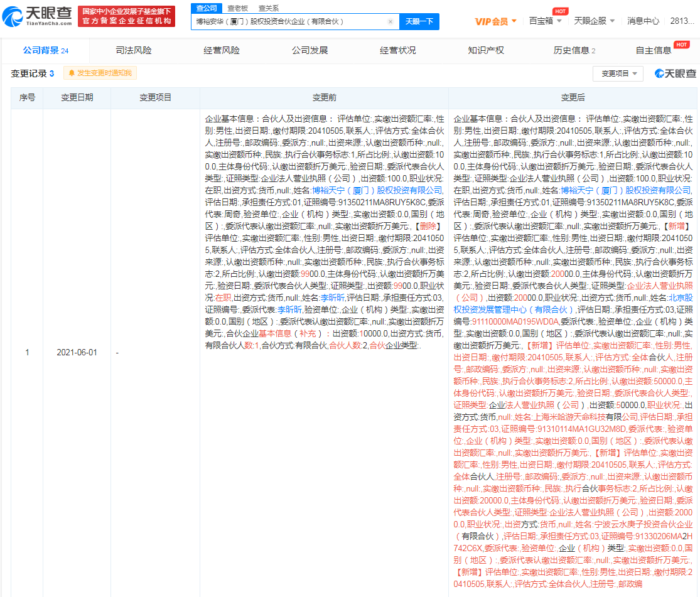
Task: Click the HOT badge on 自主信息
Action: tap(681, 45)
